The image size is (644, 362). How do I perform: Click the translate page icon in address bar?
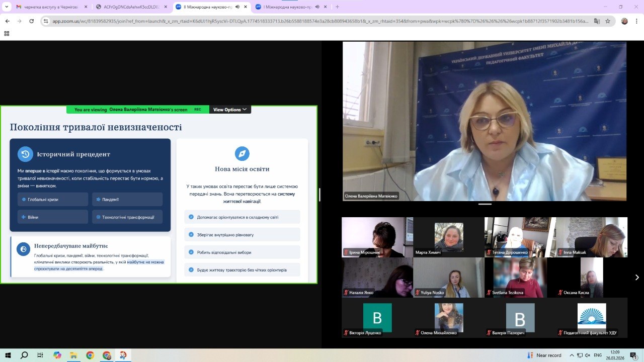(x=597, y=21)
